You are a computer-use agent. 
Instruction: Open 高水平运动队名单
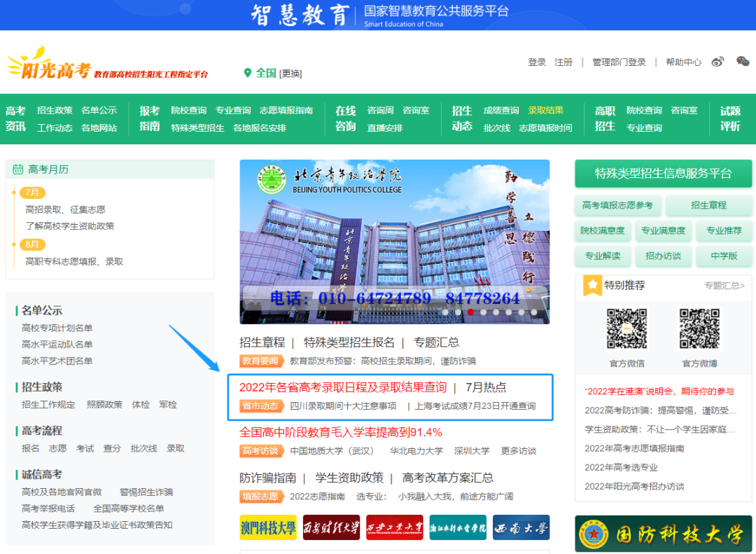coord(57,345)
